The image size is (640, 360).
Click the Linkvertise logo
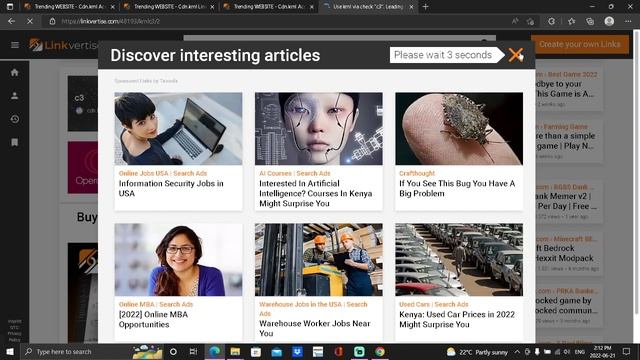(63, 45)
